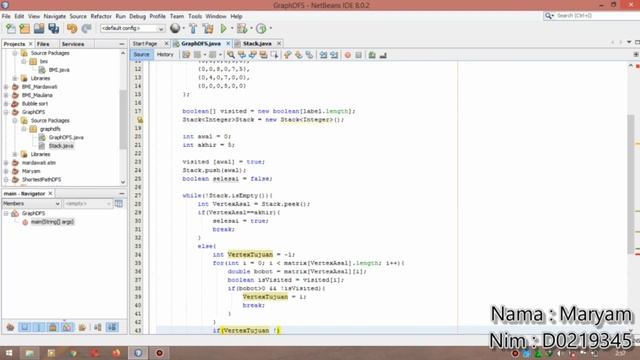Click the Redo toolbar icon
This screenshot has width=640, height=360.
pos(86,29)
